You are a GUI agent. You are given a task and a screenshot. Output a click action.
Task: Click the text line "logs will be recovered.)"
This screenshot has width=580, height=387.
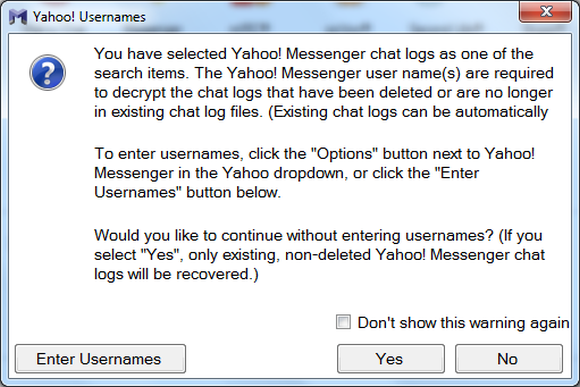point(176,275)
